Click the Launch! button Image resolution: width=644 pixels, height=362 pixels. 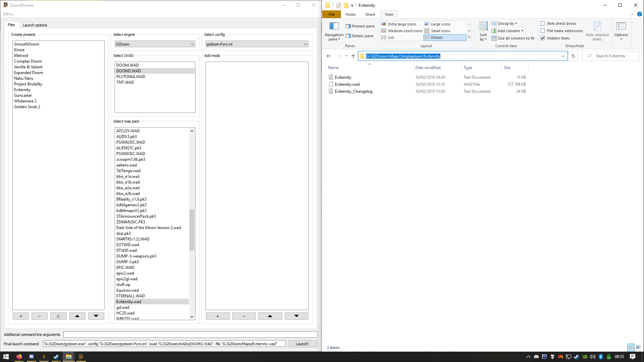[302, 344]
